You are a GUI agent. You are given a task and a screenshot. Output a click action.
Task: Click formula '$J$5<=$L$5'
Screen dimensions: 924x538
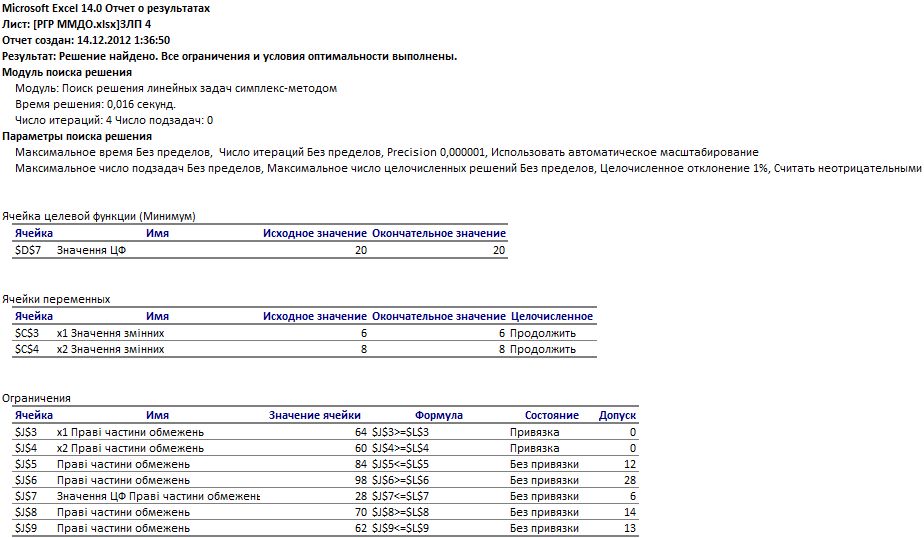pos(401,464)
